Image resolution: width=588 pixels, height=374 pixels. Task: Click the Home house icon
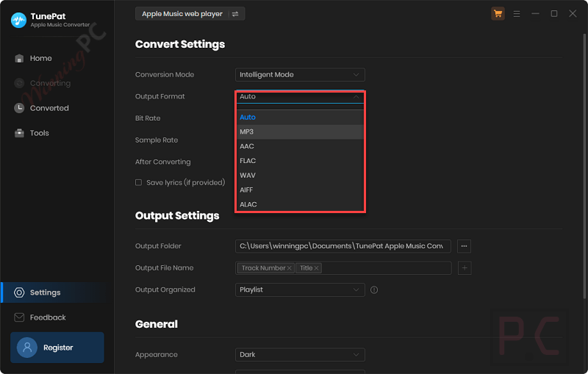coord(19,59)
